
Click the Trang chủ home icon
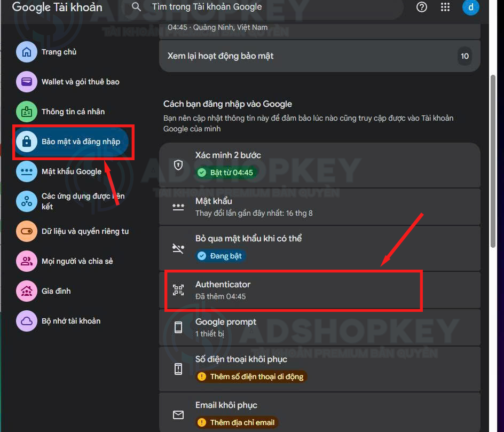click(27, 52)
